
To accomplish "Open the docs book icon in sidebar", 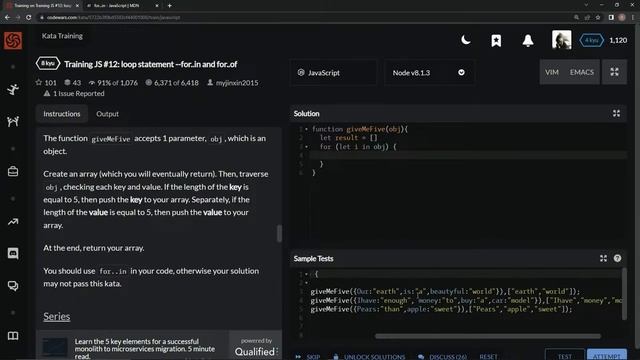I will click(x=13, y=336).
